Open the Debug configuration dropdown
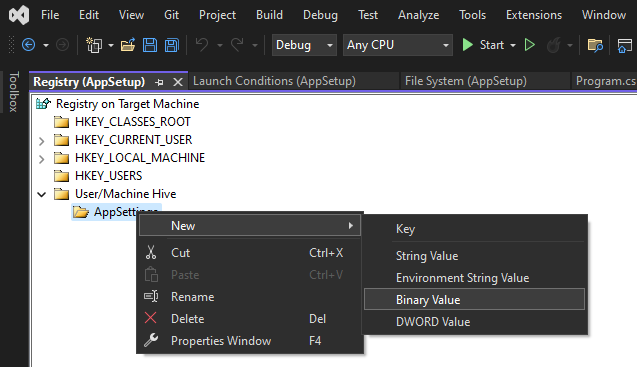 (304, 45)
